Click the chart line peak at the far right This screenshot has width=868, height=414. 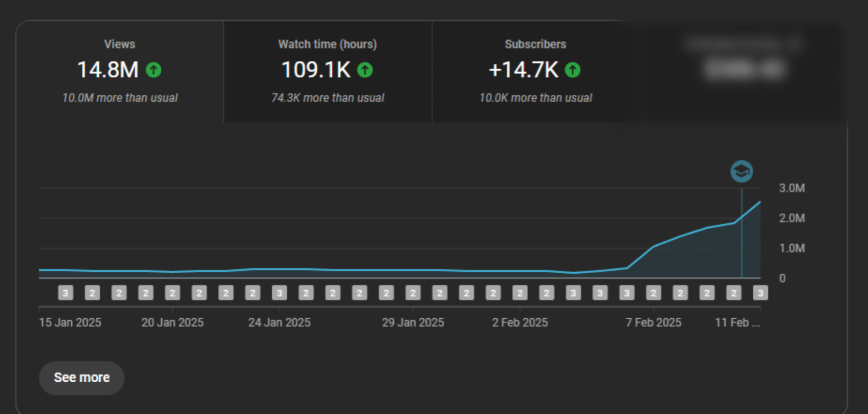coord(759,203)
